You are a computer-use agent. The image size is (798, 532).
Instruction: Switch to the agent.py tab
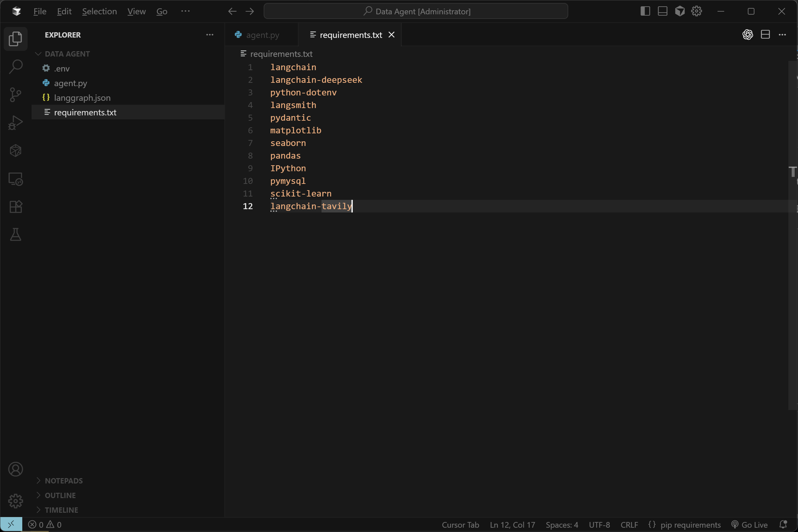[262, 35]
